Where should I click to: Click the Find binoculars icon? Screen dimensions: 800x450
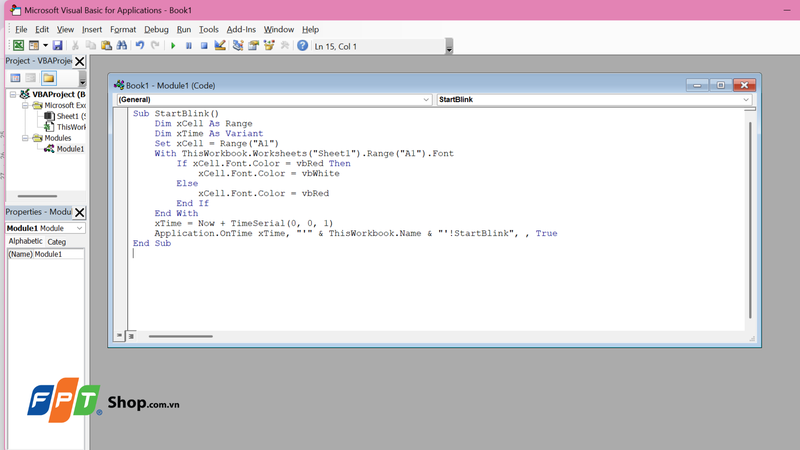[x=121, y=45]
